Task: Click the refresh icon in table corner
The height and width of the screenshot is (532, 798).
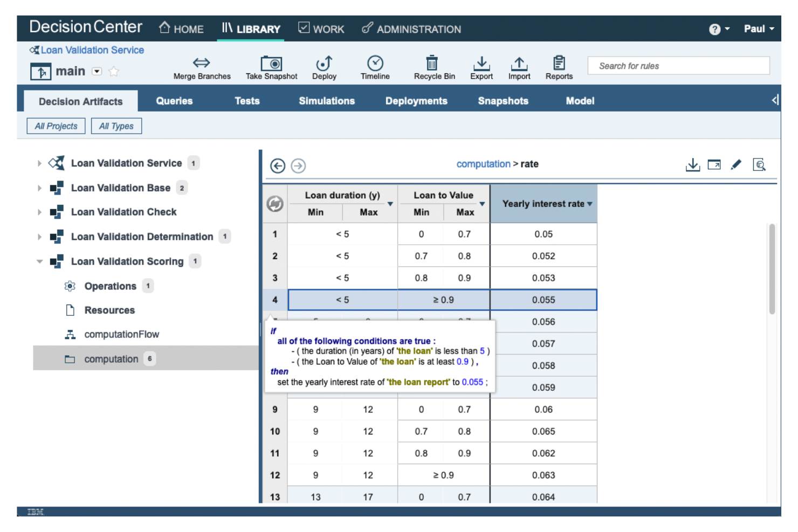Action: pos(275,204)
